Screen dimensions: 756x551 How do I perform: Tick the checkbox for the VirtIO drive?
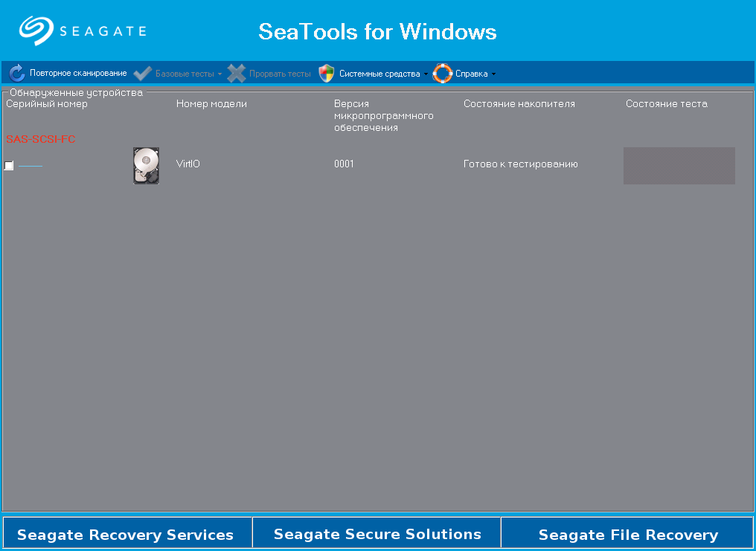pyautogui.click(x=9, y=166)
